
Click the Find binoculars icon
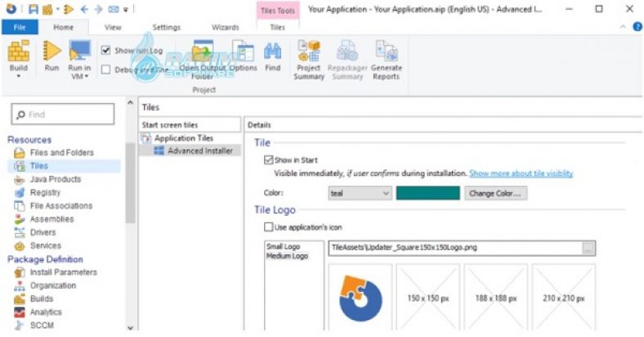pyautogui.click(x=273, y=52)
